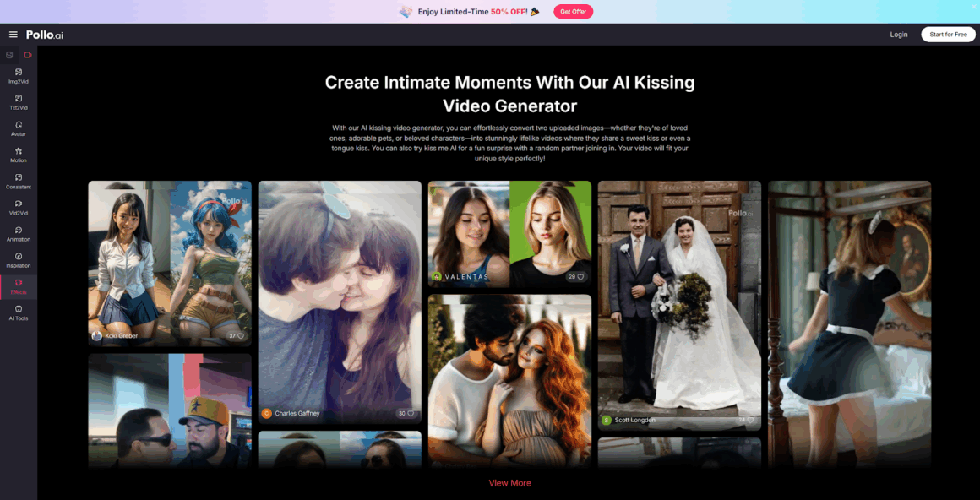This screenshot has width=980, height=500.
Task: Switch to the image mode tab icon
Action: pyautogui.click(x=9, y=55)
